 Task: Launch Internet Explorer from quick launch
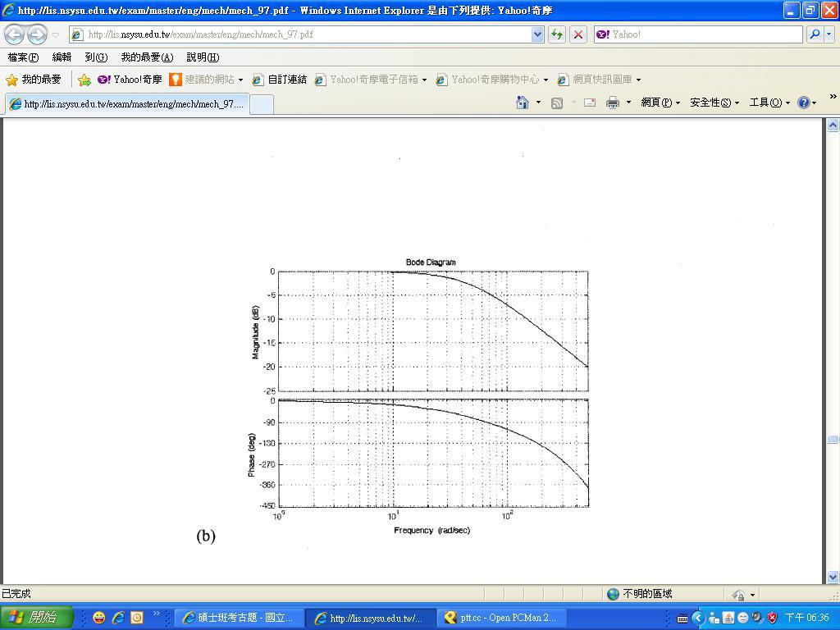(118, 618)
